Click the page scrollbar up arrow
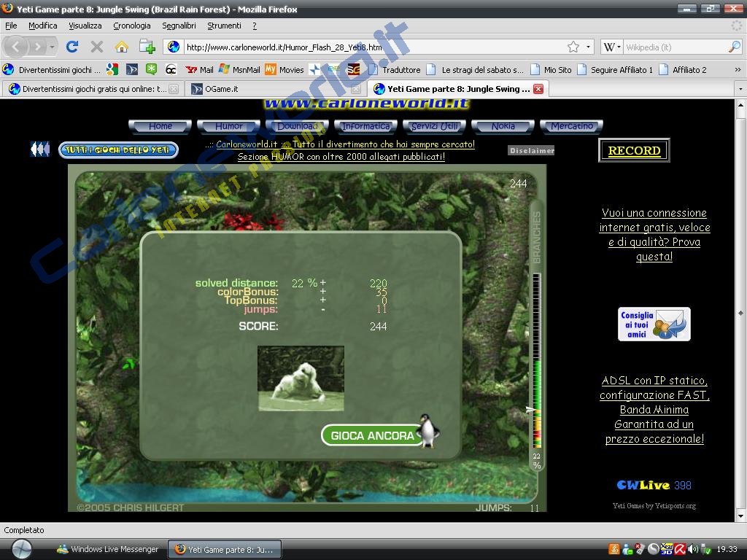This screenshot has height=560, width=747. tap(741, 105)
